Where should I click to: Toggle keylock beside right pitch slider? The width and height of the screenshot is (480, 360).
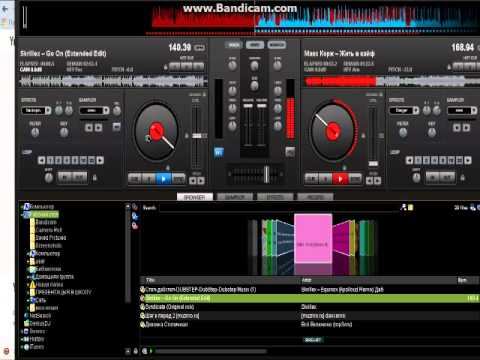[x=363, y=136]
